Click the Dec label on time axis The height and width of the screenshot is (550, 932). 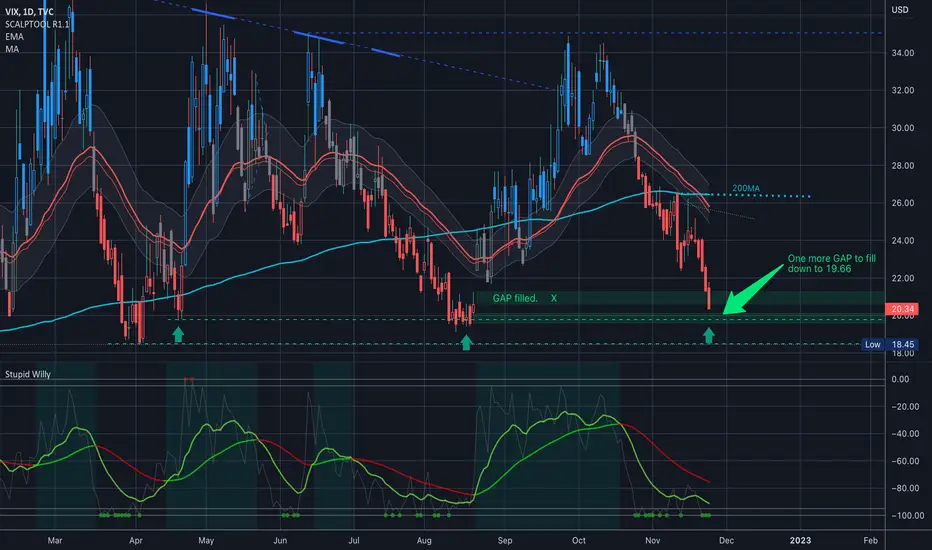pyautogui.click(x=726, y=540)
